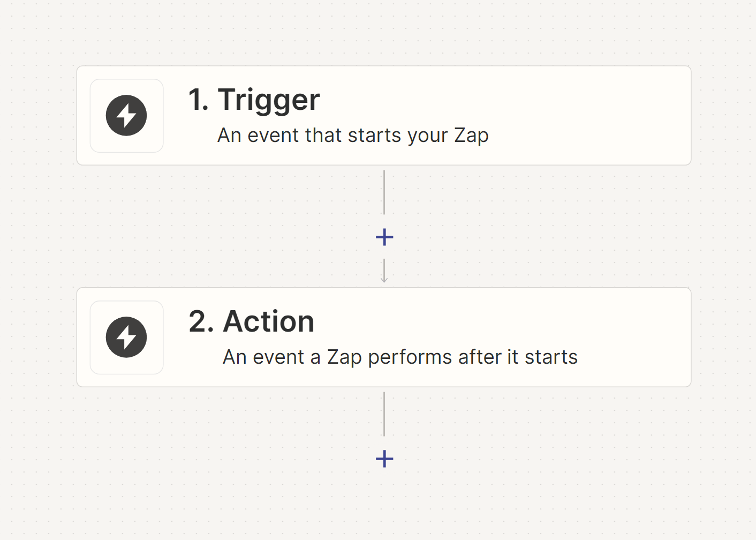Open the "2. Action" step heading
This screenshot has height=540, width=756.
coord(252,321)
